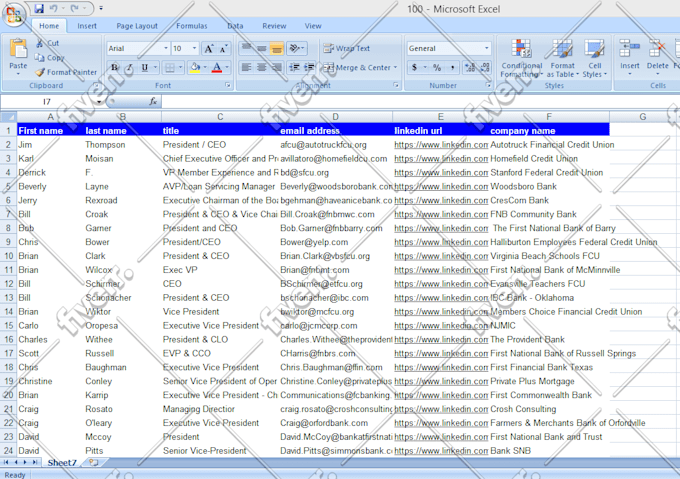680x479 pixels.
Task: Activate the Format Painter
Action: [x=66, y=72]
